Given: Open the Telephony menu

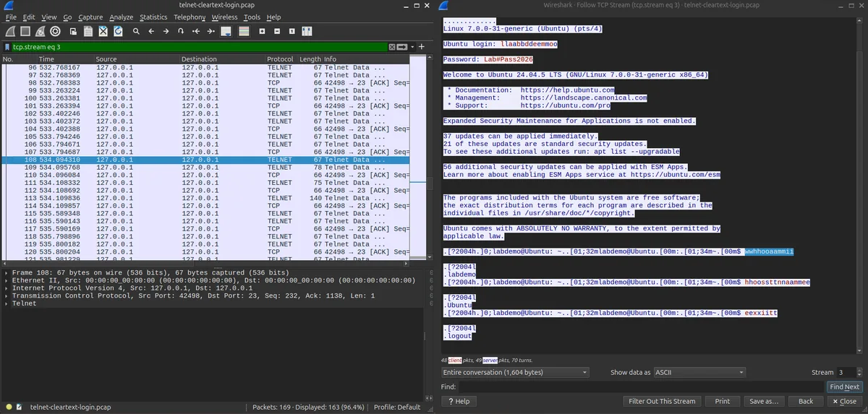Looking at the screenshot, I should 190,17.
